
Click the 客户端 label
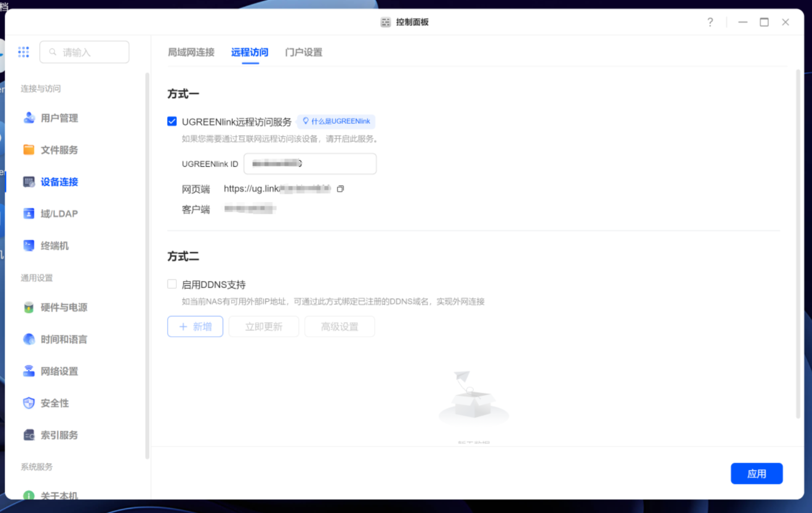196,210
